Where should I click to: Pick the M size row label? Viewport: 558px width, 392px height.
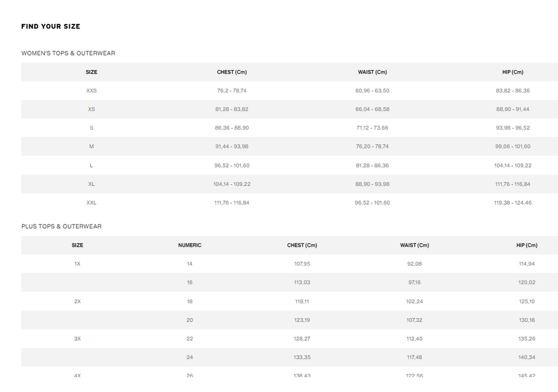tap(92, 146)
